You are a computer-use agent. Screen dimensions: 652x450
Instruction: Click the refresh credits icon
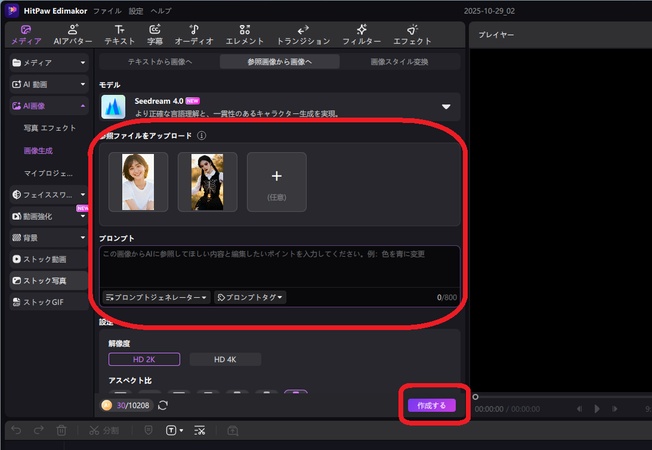163,405
